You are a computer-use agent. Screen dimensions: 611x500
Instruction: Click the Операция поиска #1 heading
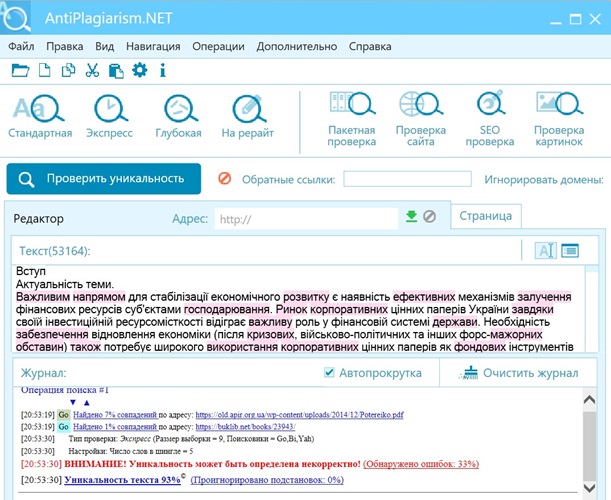point(65,390)
